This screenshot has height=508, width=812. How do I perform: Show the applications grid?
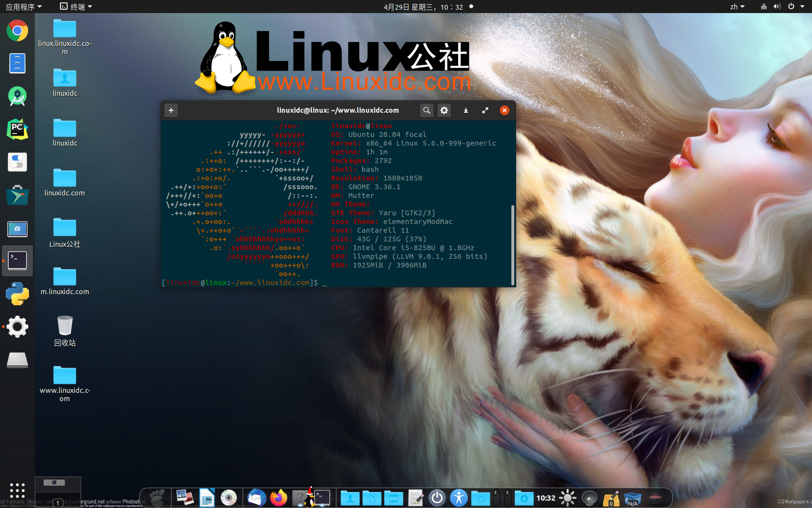(x=17, y=490)
